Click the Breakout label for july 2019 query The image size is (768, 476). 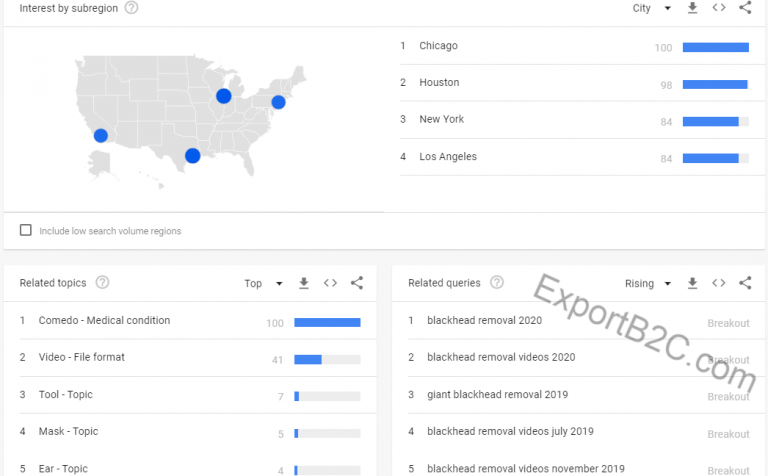coord(728,434)
